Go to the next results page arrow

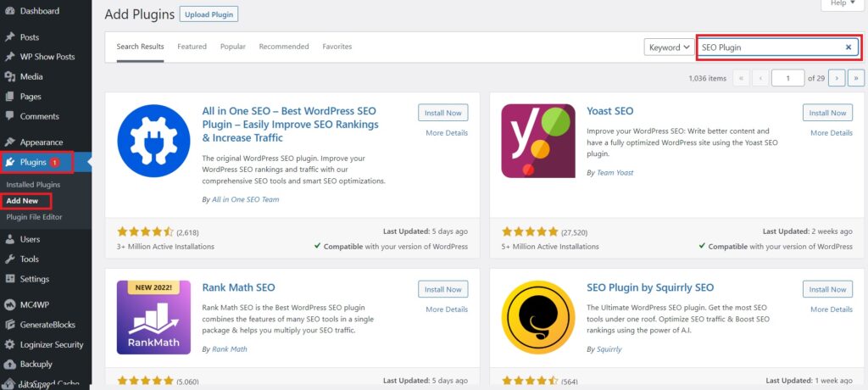pyautogui.click(x=837, y=78)
